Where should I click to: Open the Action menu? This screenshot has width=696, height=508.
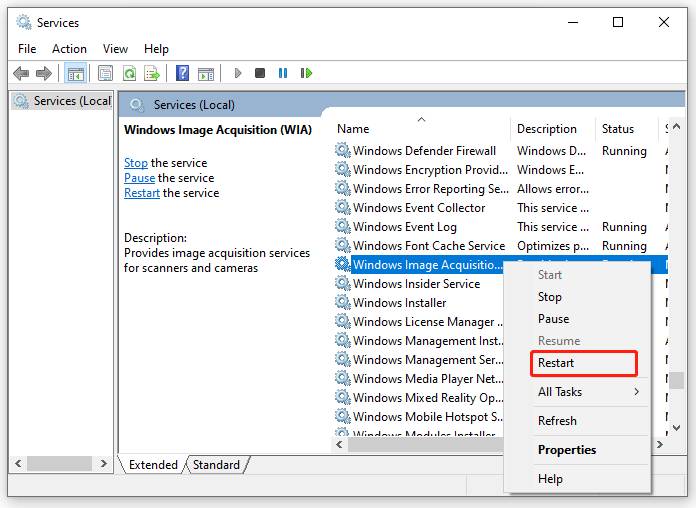click(69, 49)
